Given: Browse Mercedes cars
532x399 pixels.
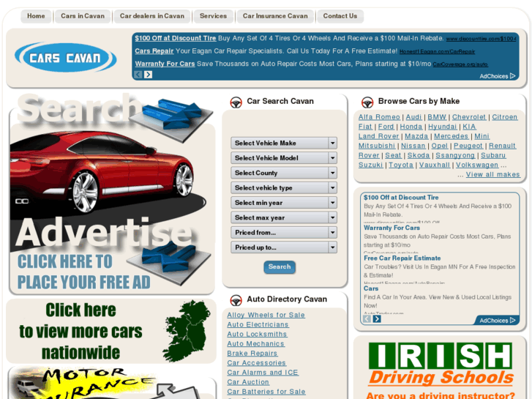Looking at the screenshot, I should tap(452, 136).
